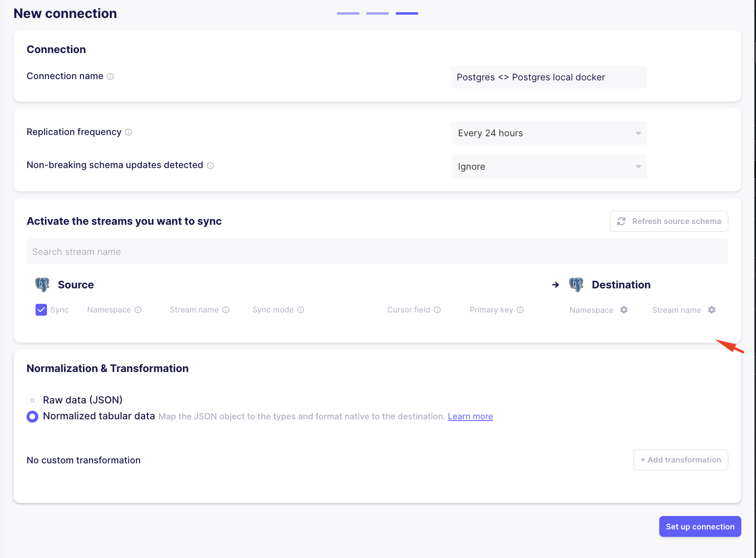Click the highlighted third step indicator
This screenshot has width=756, height=558.
click(407, 13)
